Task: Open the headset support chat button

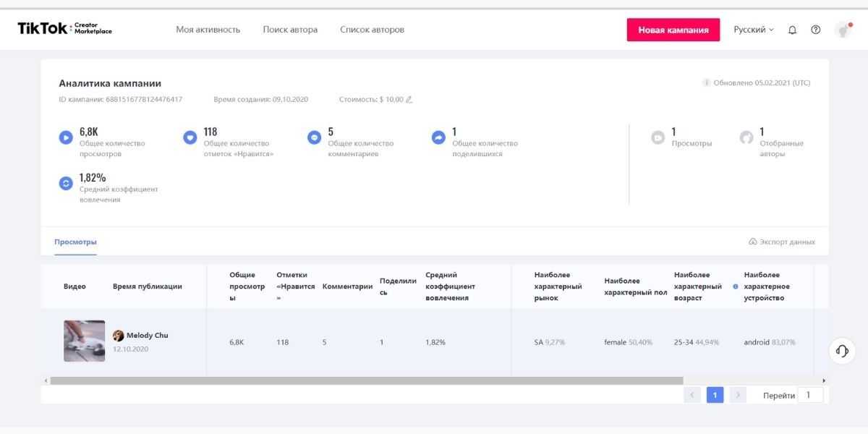Action: point(842,351)
